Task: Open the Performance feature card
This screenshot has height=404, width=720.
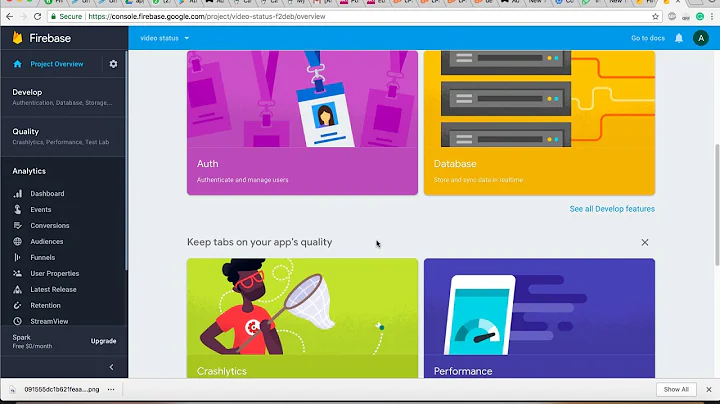Action: click(539, 318)
